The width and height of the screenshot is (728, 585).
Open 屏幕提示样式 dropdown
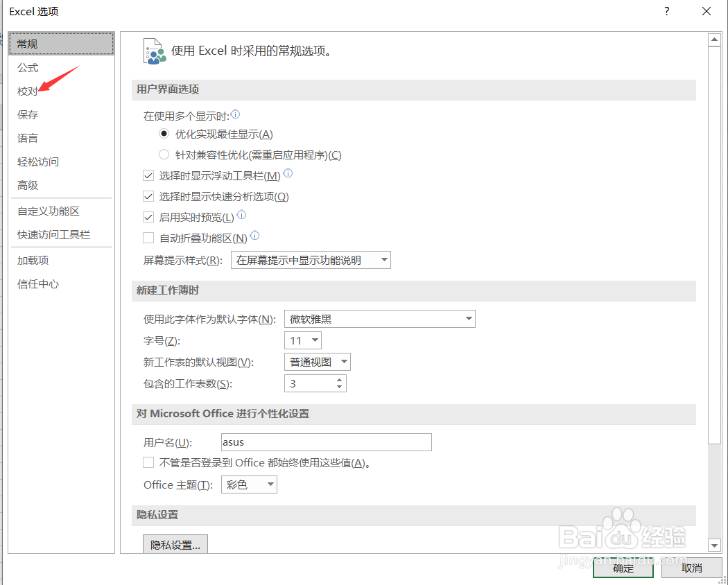click(311, 260)
